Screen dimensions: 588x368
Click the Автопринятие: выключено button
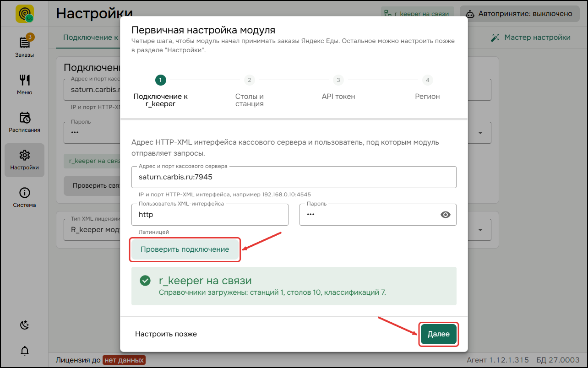click(519, 14)
